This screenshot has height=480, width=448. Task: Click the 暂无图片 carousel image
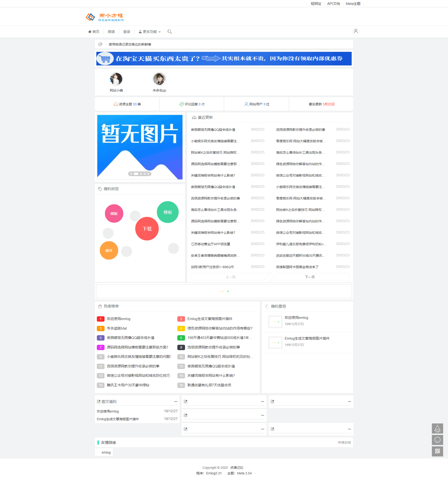pos(140,147)
